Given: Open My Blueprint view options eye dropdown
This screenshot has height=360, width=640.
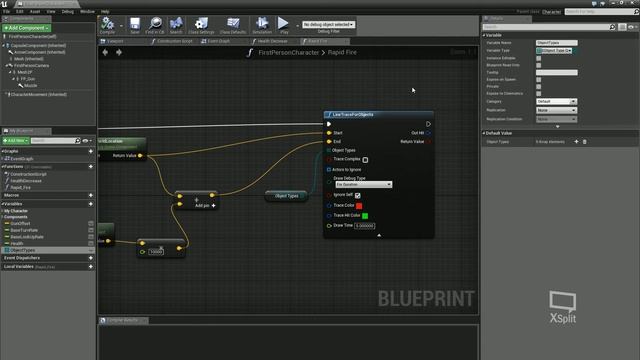Looking at the screenshot, I should click(x=87, y=141).
